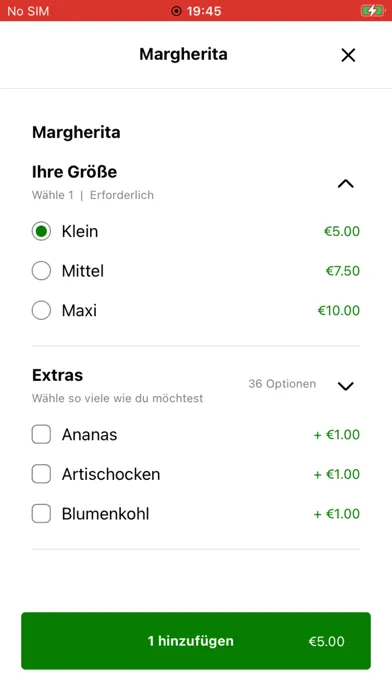Click the €7.50 Mittel price
392x696 pixels.
(x=343, y=271)
